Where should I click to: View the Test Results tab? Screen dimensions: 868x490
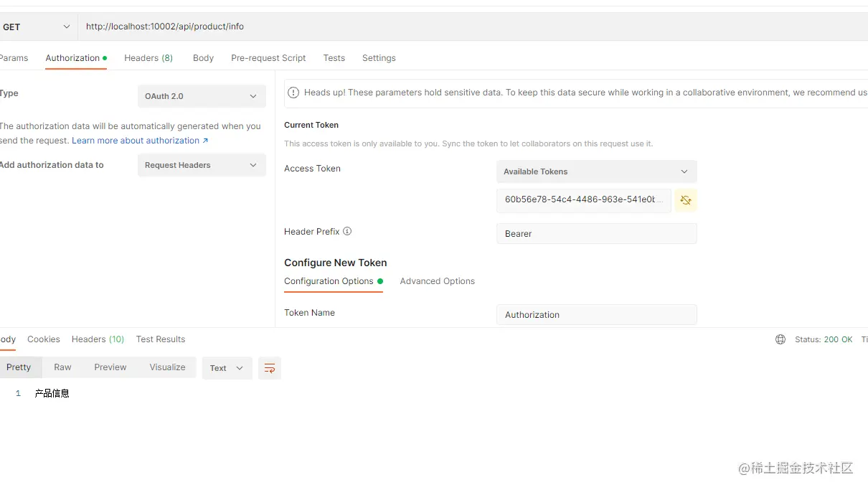160,339
